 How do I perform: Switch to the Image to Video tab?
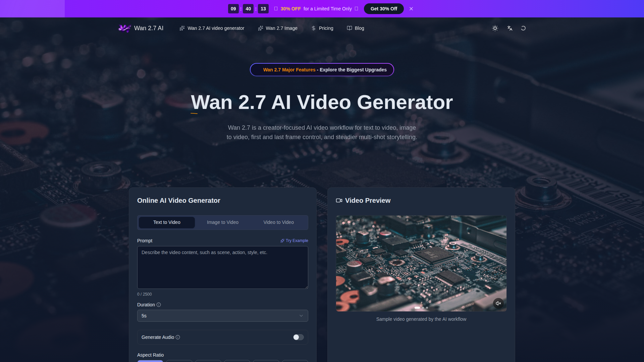(222, 222)
